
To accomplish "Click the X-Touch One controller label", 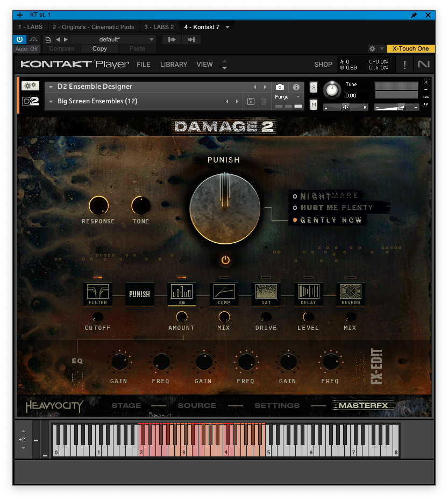I will 410,48.
